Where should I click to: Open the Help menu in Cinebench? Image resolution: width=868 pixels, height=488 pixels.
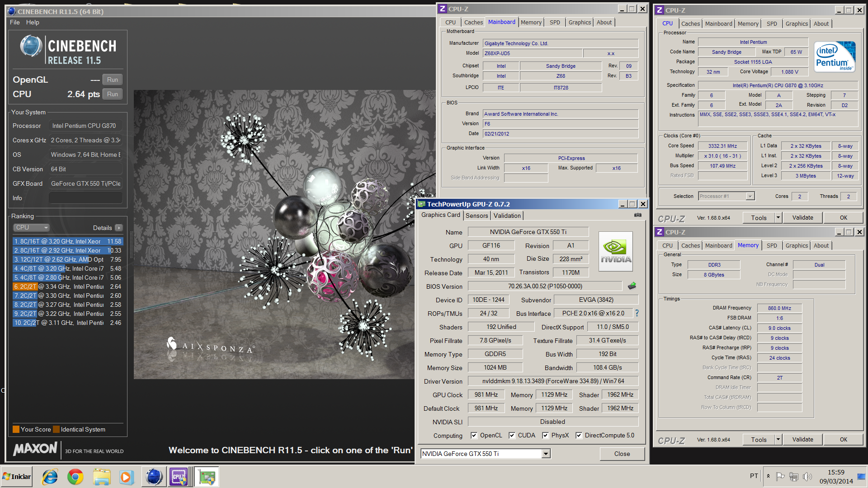33,22
